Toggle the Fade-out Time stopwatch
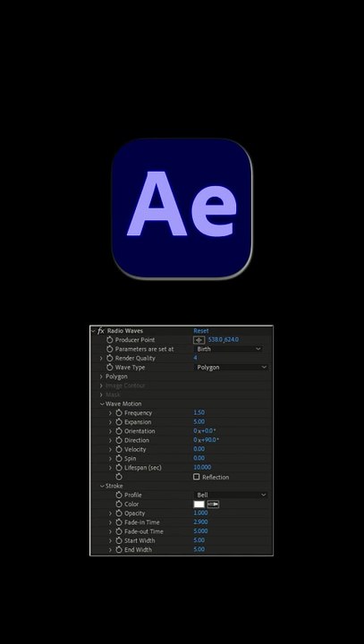The image size is (364, 644). coord(119,531)
